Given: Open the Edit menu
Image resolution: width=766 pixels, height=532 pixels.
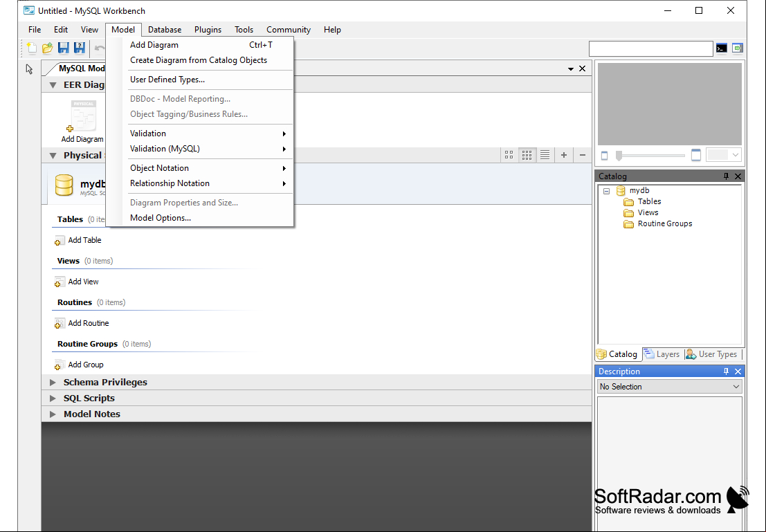Looking at the screenshot, I should 61,29.
